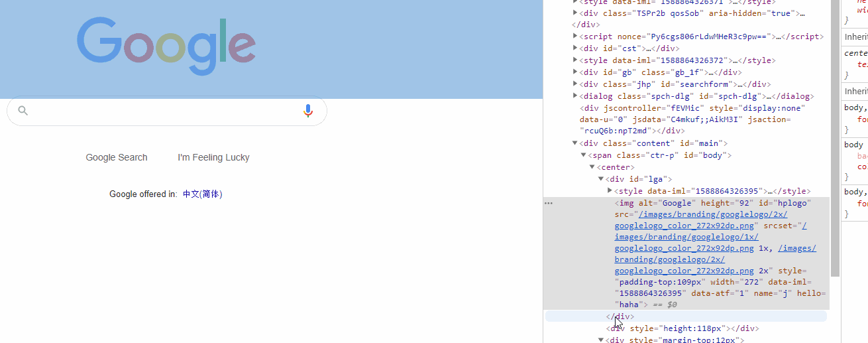Expand the script nonce node

(575, 36)
